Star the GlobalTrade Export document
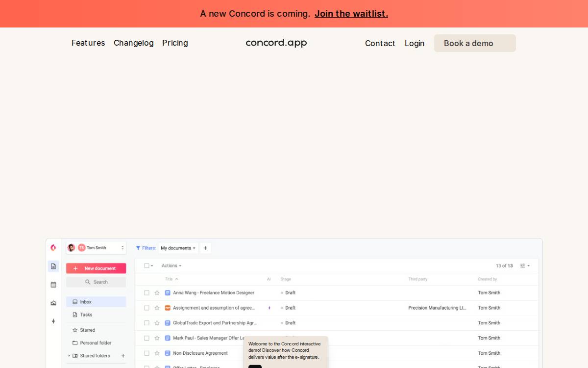 (x=157, y=323)
